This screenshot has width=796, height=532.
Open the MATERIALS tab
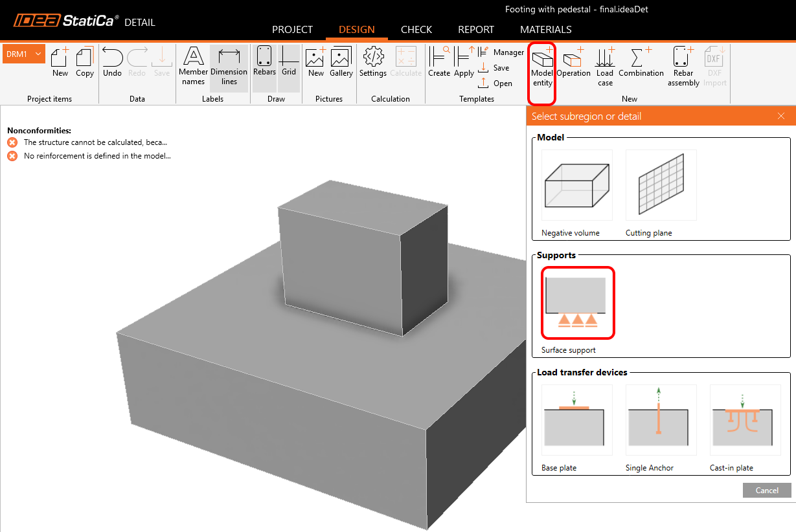coord(545,30)
